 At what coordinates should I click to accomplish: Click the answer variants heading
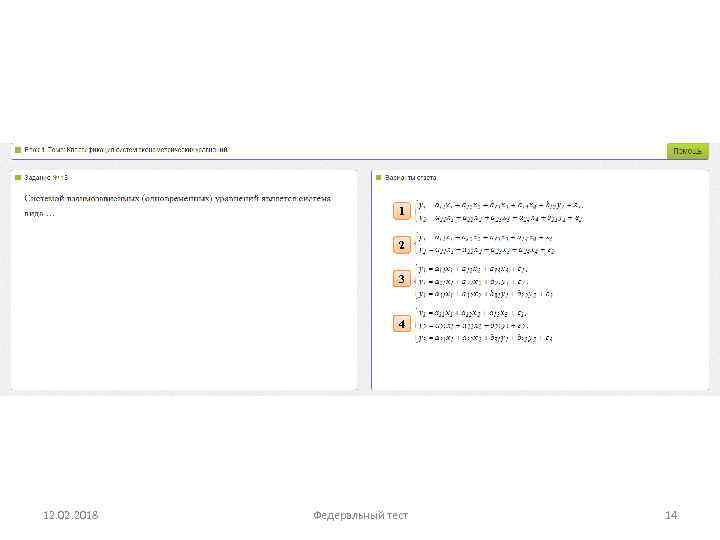(411, 178)
